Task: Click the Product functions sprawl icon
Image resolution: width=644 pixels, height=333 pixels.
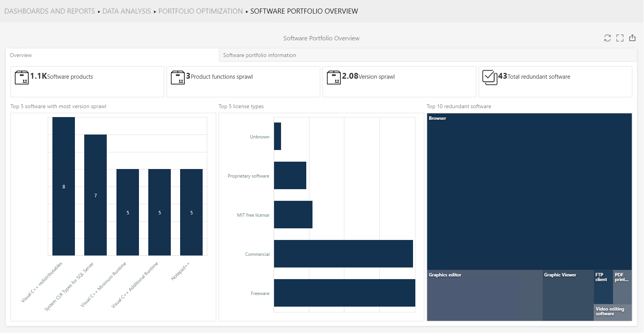Action: pyautogui.click(x=178, y=78)
